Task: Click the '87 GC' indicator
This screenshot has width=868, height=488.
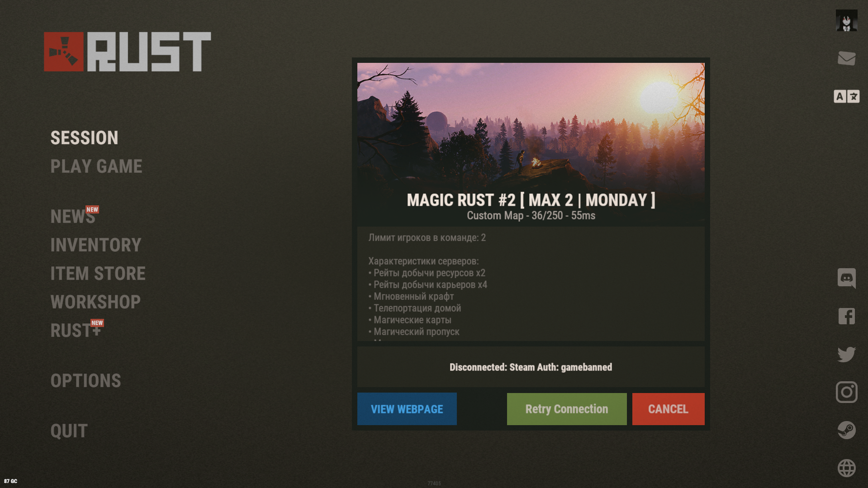Action: tap(10, 481)
